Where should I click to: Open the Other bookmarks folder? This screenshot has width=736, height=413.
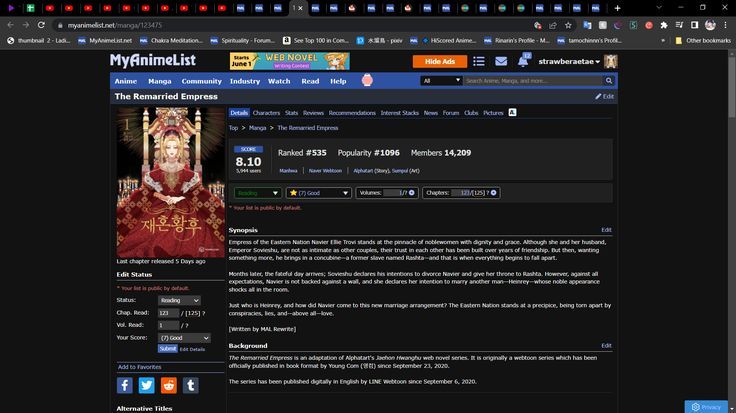click(703, 41)
